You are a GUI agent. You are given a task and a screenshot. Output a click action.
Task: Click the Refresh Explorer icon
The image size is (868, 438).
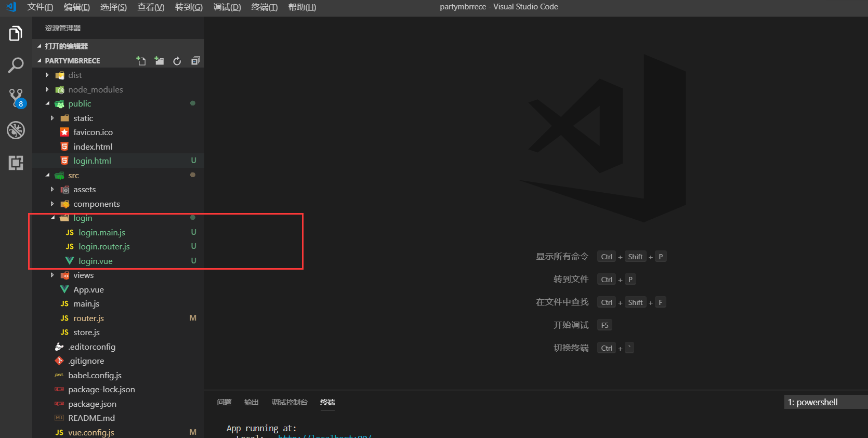(x=177, y=61)
